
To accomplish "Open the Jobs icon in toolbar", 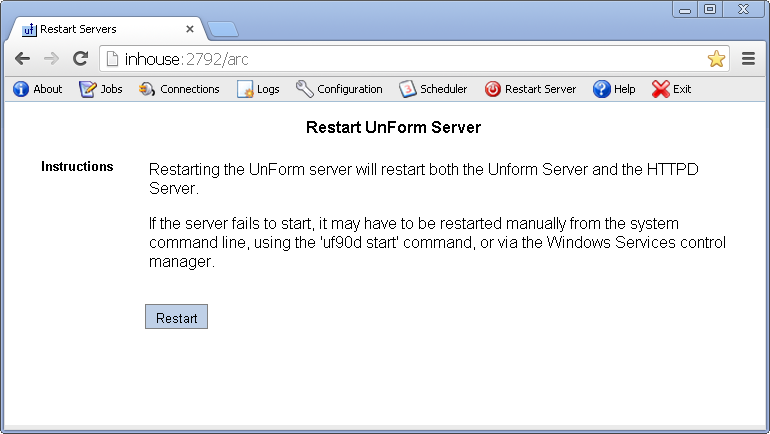I will 88,89.
